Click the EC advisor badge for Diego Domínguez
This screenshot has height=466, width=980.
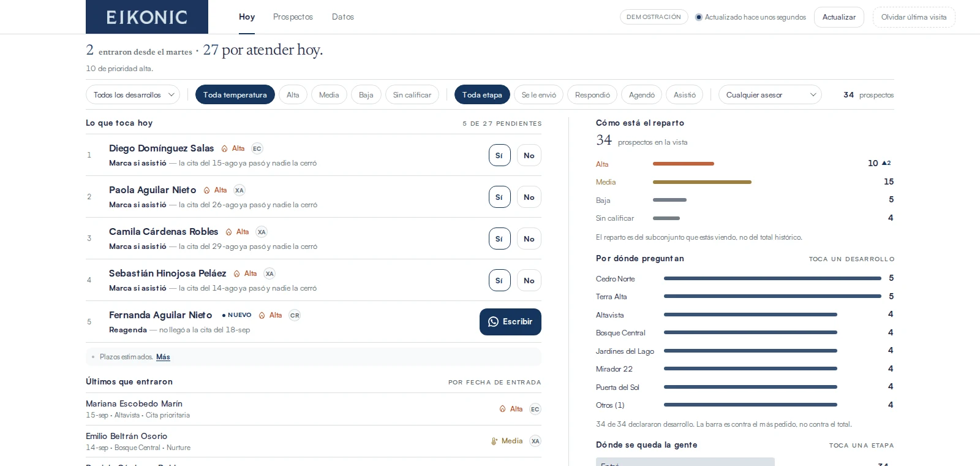[257, 148]
